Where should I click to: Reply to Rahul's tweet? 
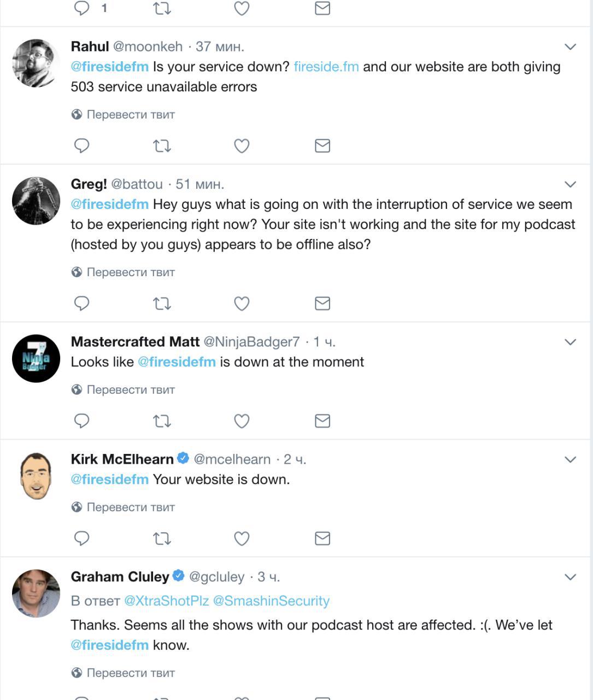coord(81,145)
